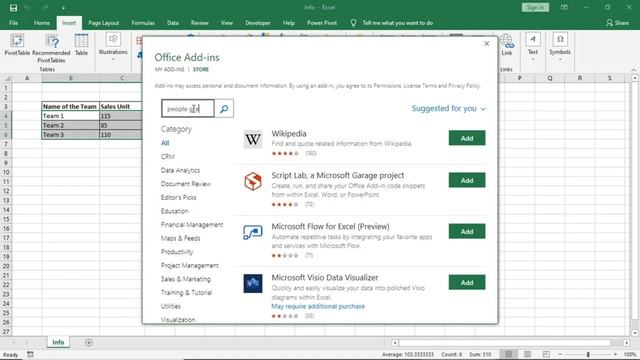Screen dimensions: 640x360
Task: Select the Training & Tutorial category
Action: (x=187, y=293)
